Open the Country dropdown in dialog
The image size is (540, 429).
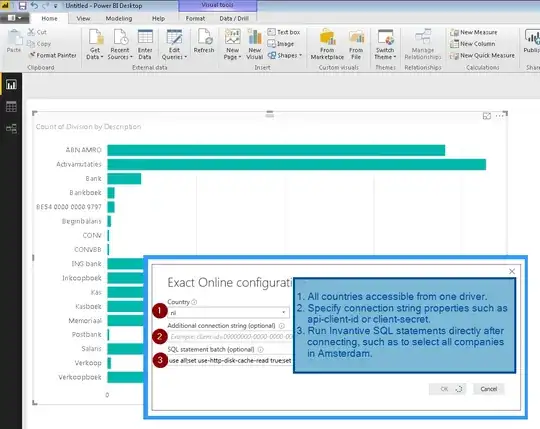(228, 313)
